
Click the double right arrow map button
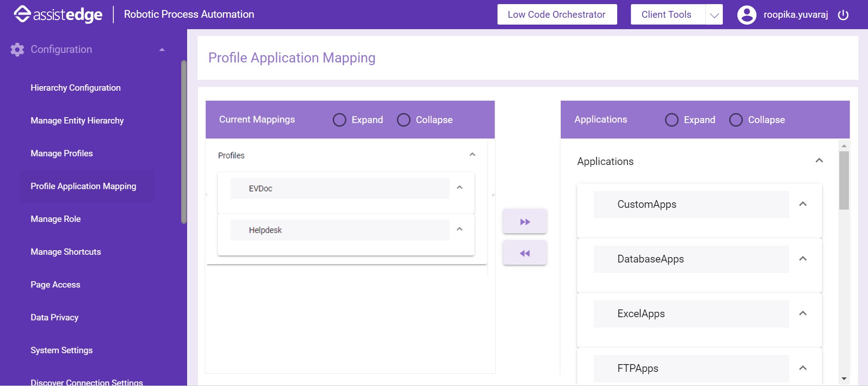[525, 221]
